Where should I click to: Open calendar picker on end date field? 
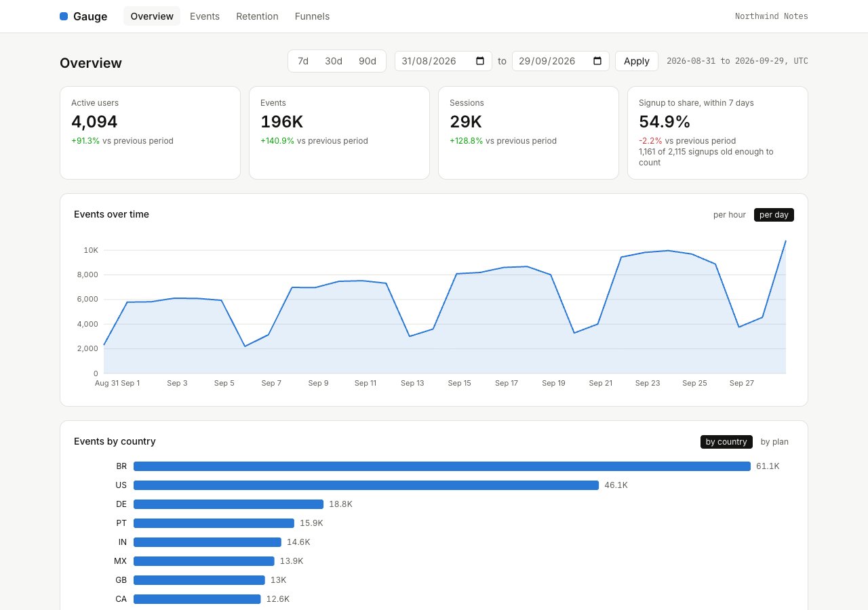[597, 61]
